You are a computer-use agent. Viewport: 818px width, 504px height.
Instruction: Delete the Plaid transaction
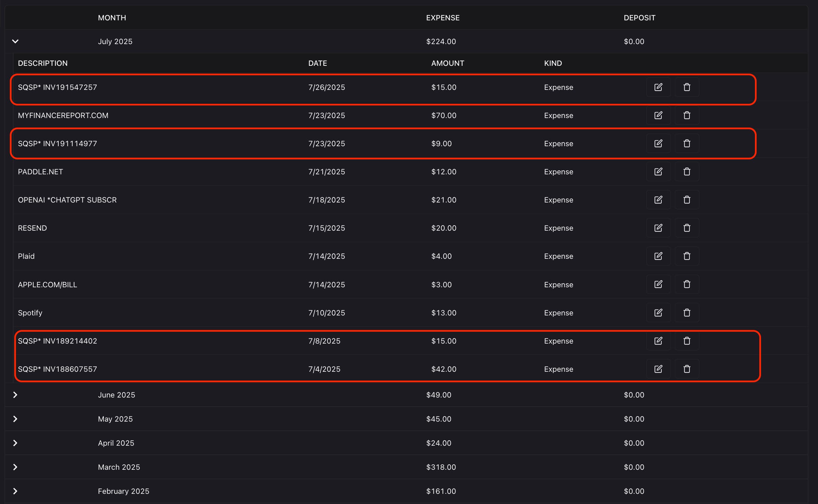click(x=687, y=256)
